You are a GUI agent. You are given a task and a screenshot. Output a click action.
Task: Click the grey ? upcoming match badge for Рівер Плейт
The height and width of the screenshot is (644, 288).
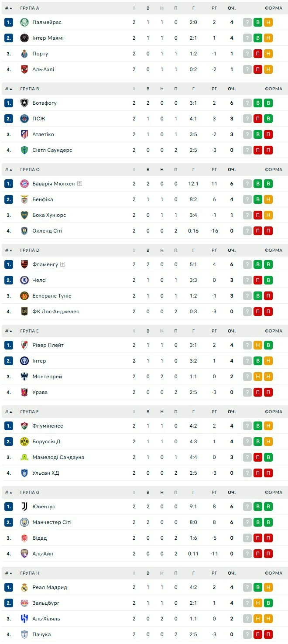(x=247, y=345)
